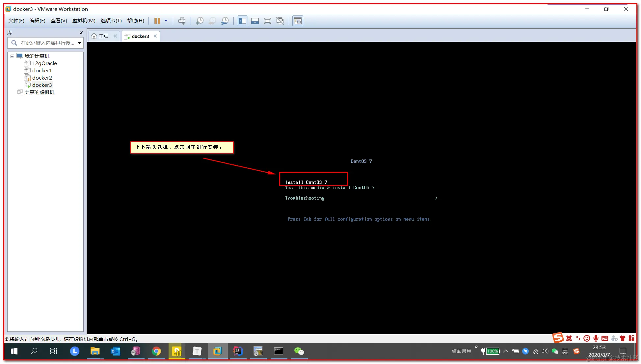
Task: Click the console view icon
Action: [x=298, y=21]
